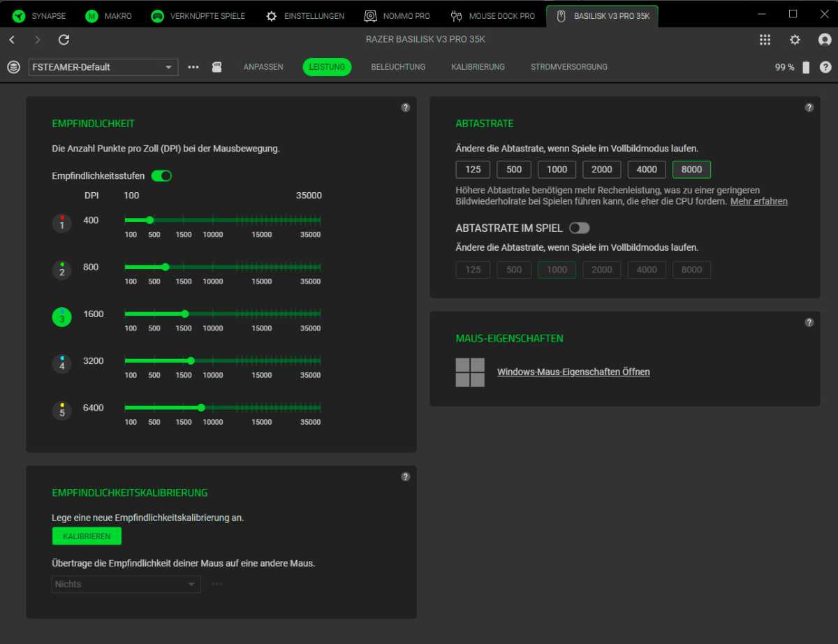838x644 pixels.
Task: Select active DPI stage 3 icon
Action: click(x=61, y=317)
